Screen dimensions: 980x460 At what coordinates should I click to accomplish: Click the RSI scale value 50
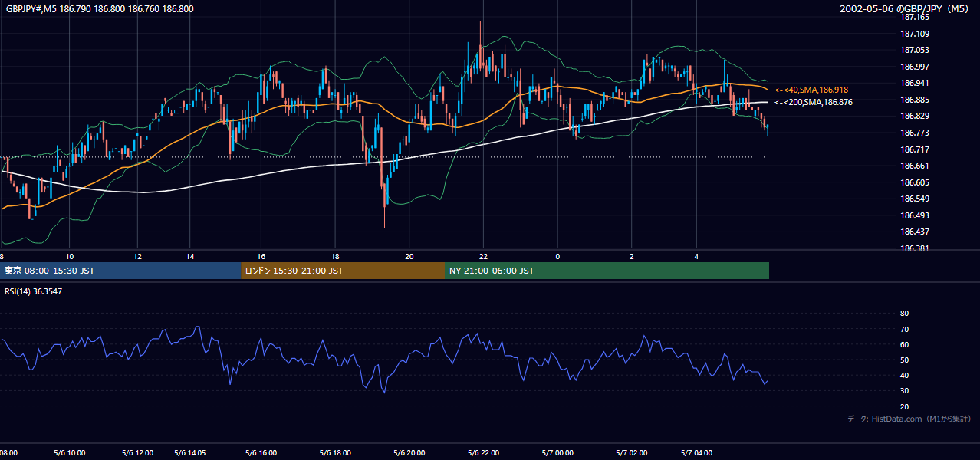pyautogui.click(x=904, y=360)
